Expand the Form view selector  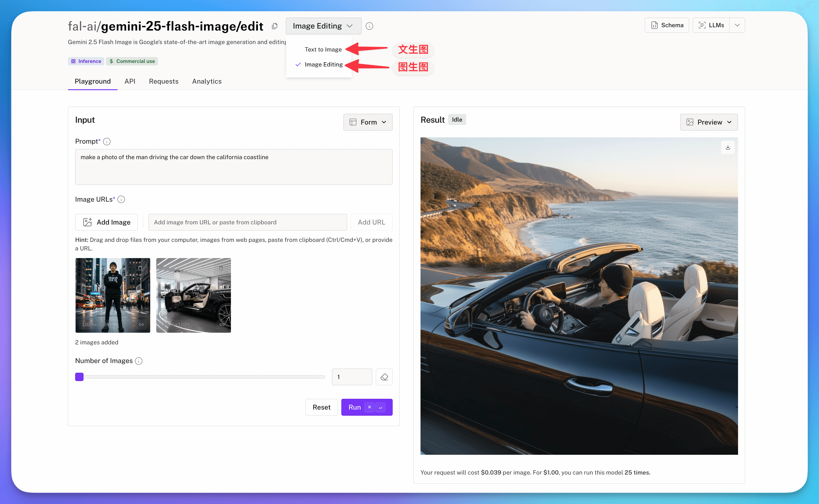click(x=367, y=122)
